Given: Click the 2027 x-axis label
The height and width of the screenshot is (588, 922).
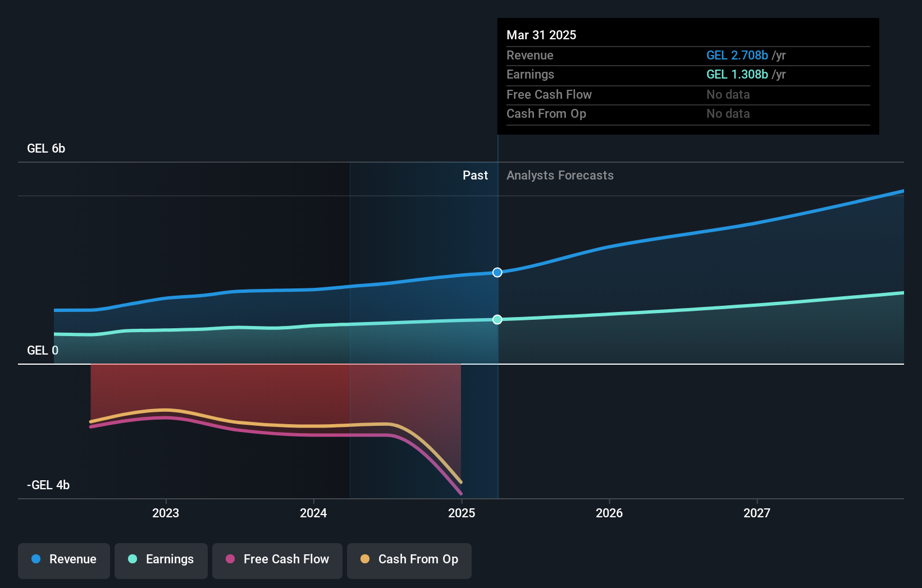Looking at the screenshot, I should [x=757, y=513].
